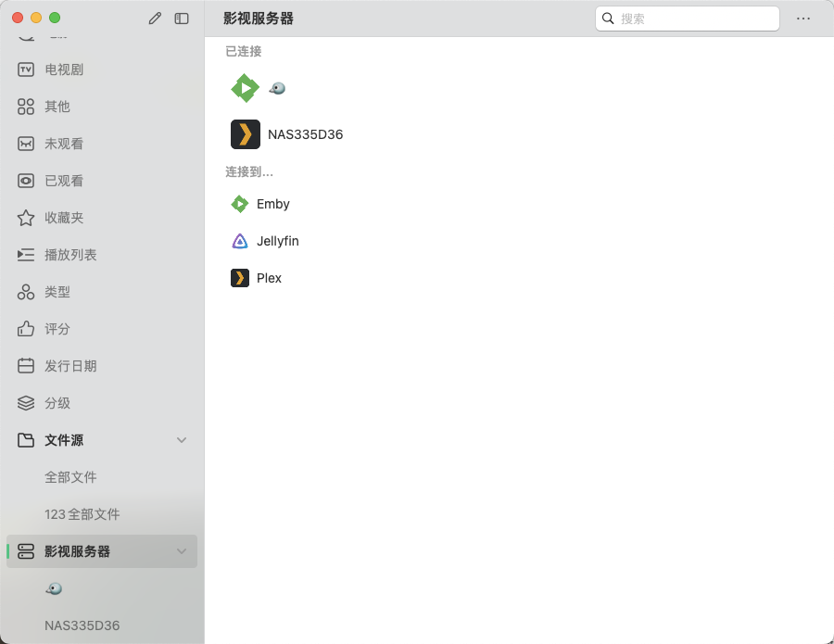834x644 pixels.
Task: Open the three-dot more options menu
Action: tap(803, 19)
